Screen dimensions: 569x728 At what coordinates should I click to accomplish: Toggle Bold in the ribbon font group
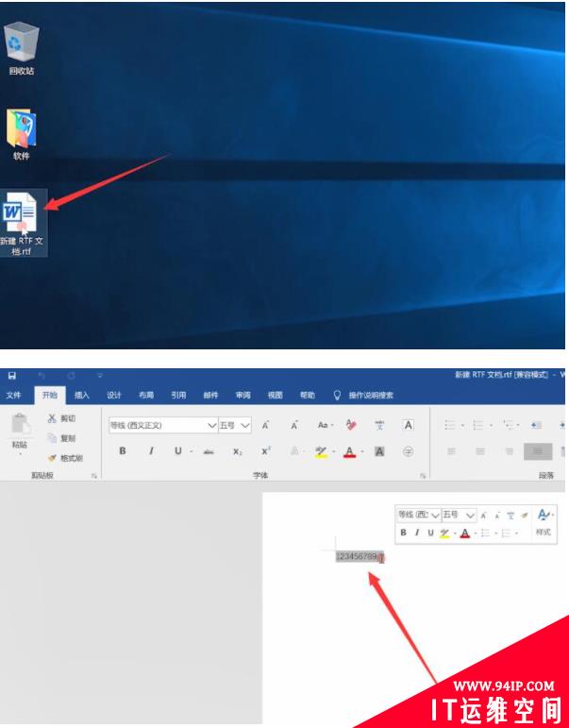tap(123, 450)
